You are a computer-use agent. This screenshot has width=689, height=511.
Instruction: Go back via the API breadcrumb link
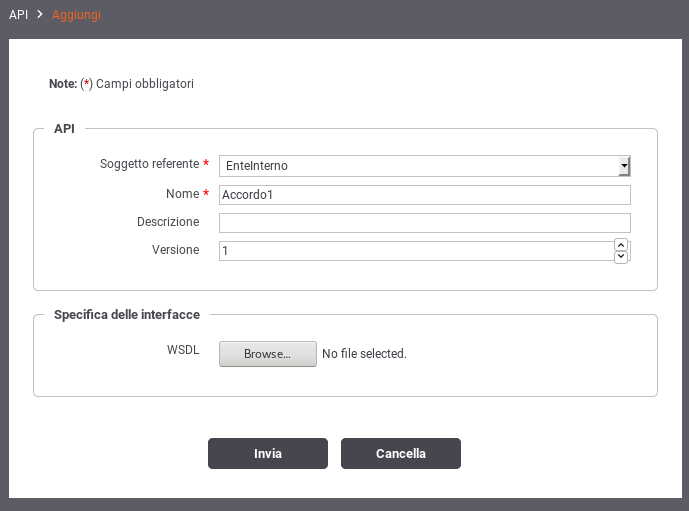point(18,14)
